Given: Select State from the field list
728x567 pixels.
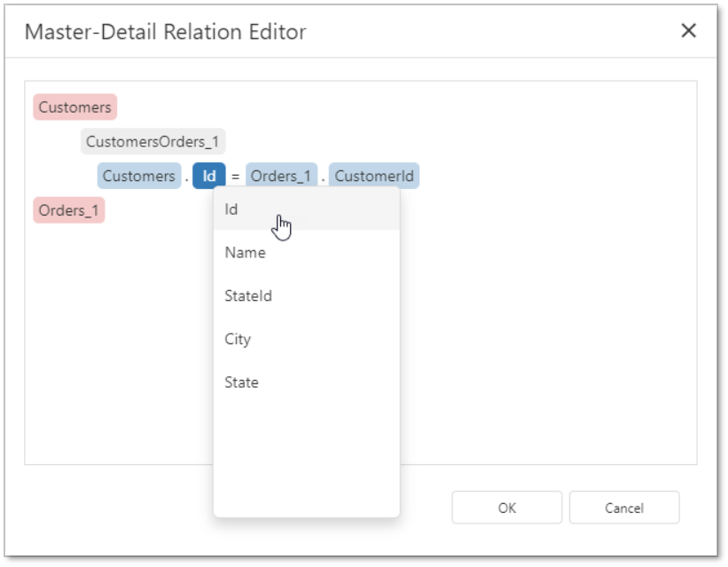Looking at the screenshot, I should pos(241,382).
